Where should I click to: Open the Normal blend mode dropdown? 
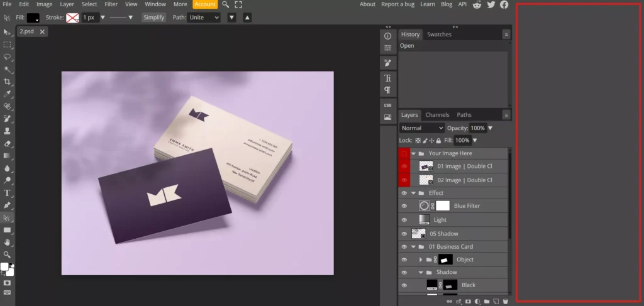[422, 128]
